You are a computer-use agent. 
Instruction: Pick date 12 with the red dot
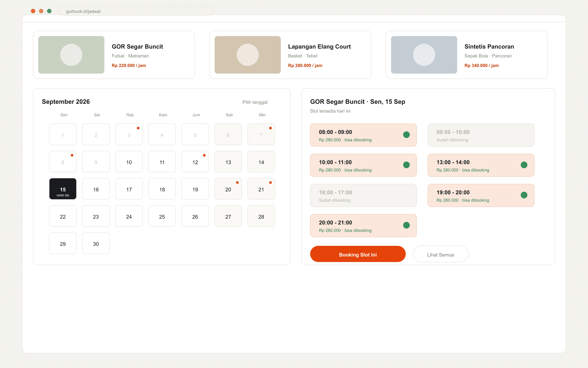195,162
